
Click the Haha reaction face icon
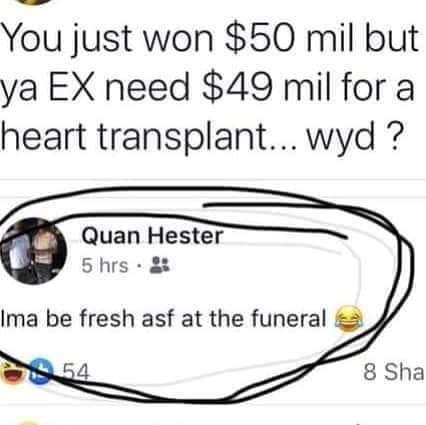(x=12, y=373)
